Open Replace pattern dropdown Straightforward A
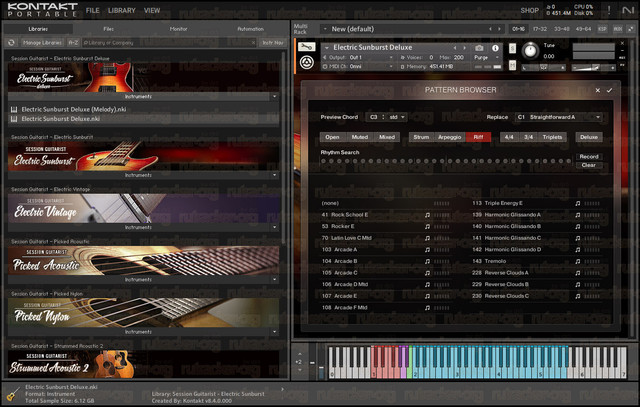The image size is (640, 407). (x=559, y=117)
